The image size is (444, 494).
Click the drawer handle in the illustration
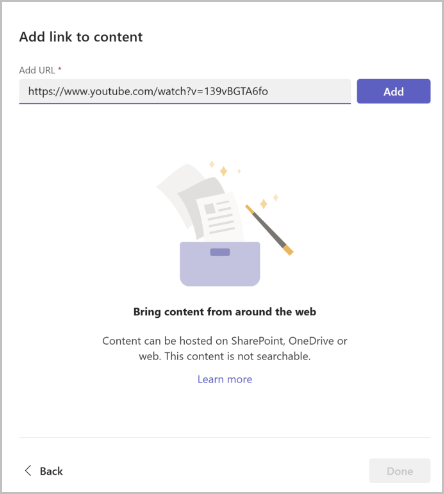tap(220, 252)
